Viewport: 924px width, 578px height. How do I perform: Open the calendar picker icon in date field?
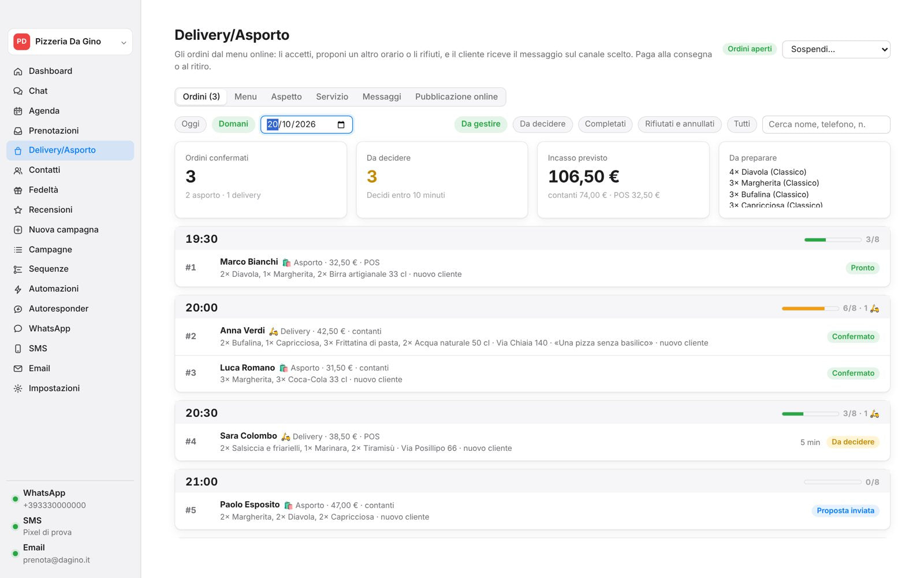pos(341,124)
